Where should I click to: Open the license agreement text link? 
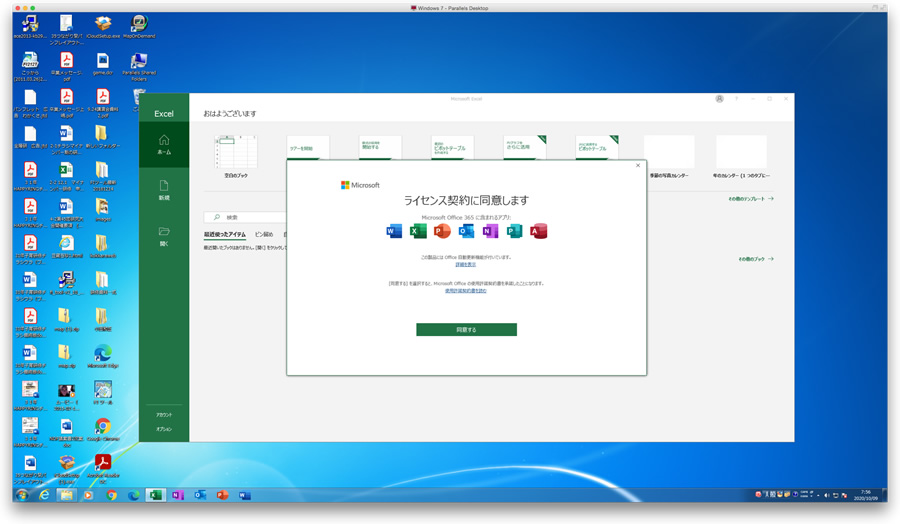click(x=465, y=290)
